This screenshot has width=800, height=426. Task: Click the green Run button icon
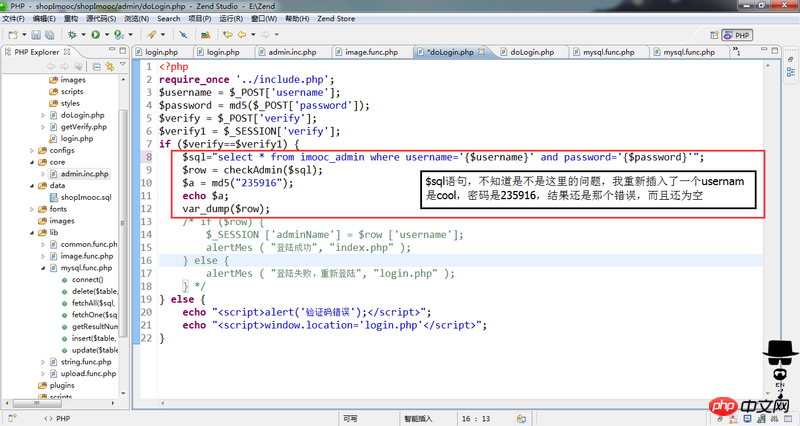click(95, 35)
